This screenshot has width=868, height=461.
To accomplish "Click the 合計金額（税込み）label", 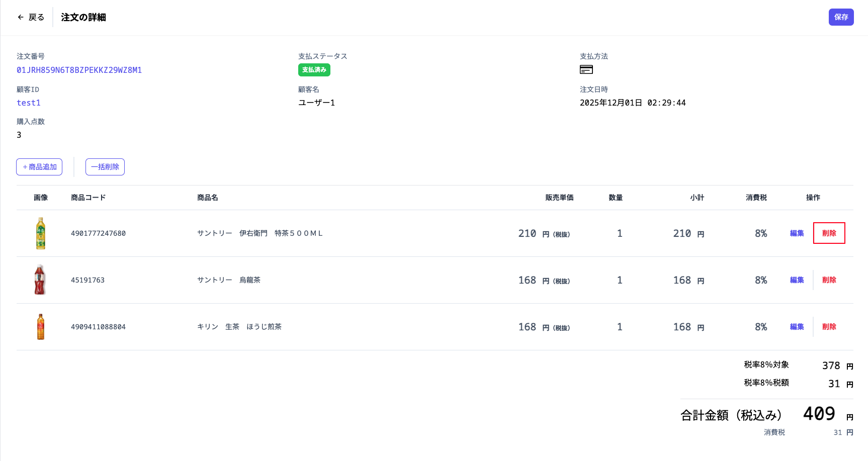I will [733, 415].
